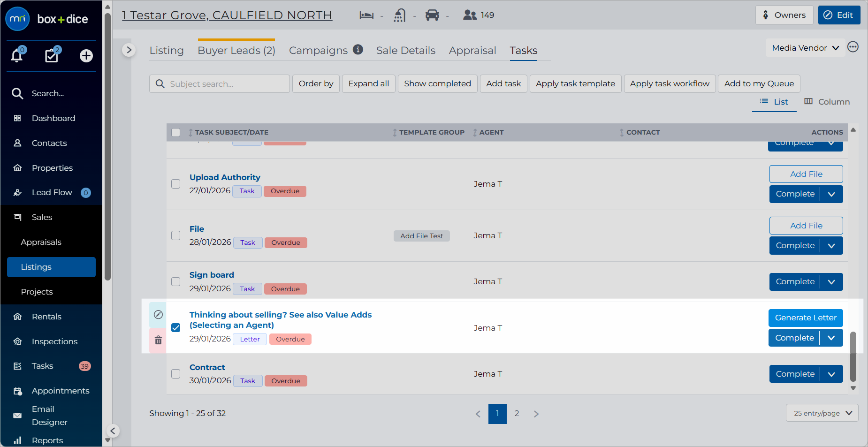
Task: Go to page 2 of tasks
Action: point(517,414)
